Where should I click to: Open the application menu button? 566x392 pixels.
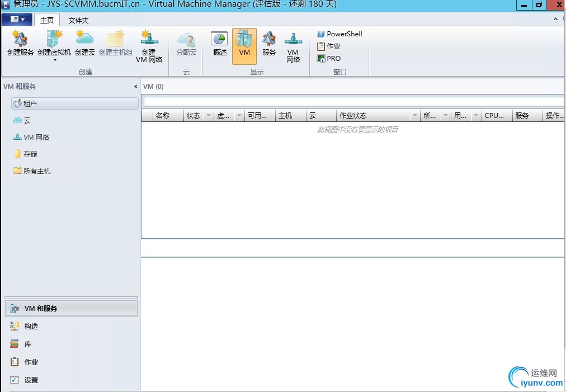click(x=17, y=20)
